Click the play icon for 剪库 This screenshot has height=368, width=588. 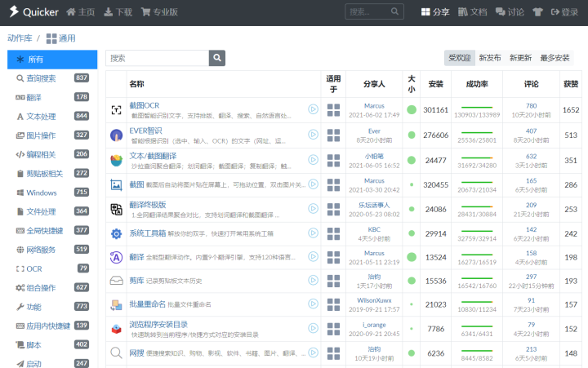(313, 280)
